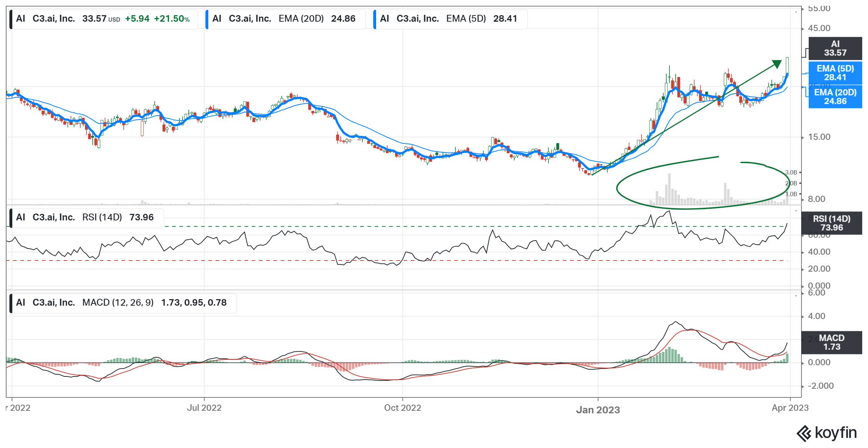The width and height of the screenshot is (868, 448).
Task: Click the MACD 1.73 axis tag
Action: pos(831,343)
